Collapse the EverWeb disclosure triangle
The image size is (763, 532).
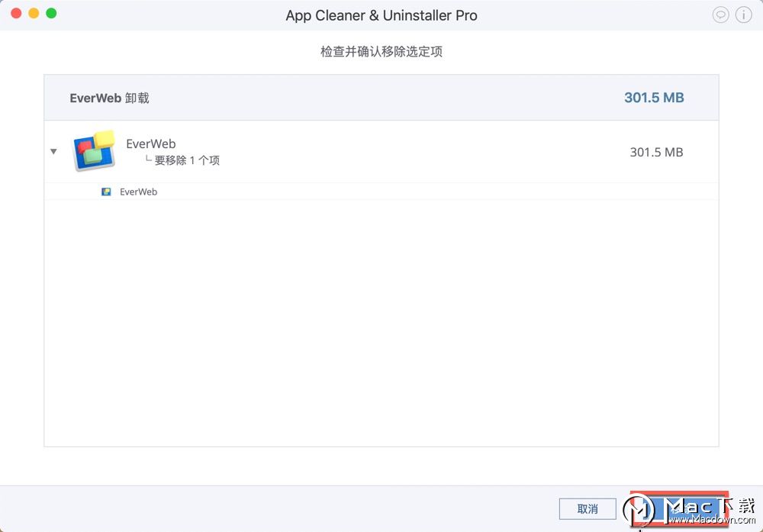(53, 151)
